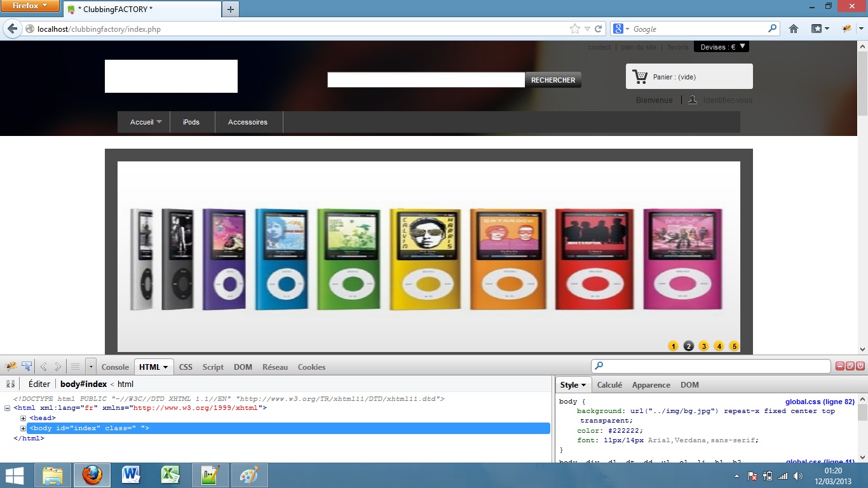Screen dimensions: 868x488
Task: Minimize the Firebug panel
Action: click(x=840, y=366)
